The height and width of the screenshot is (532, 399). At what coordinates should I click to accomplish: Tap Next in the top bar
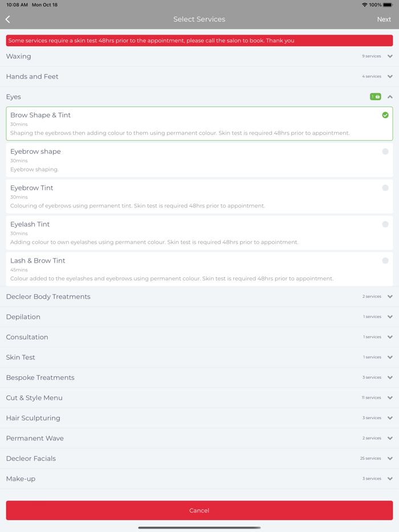pos(384,19)
